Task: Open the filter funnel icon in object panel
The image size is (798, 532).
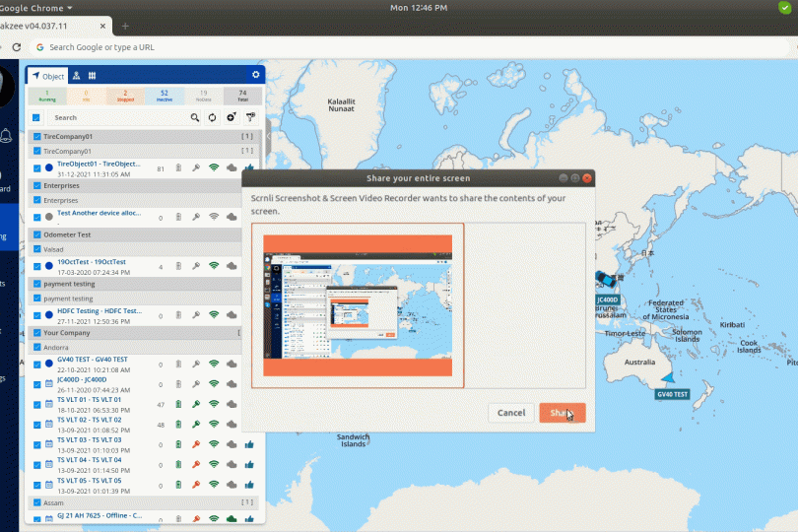Action: [x=250, y=117]
